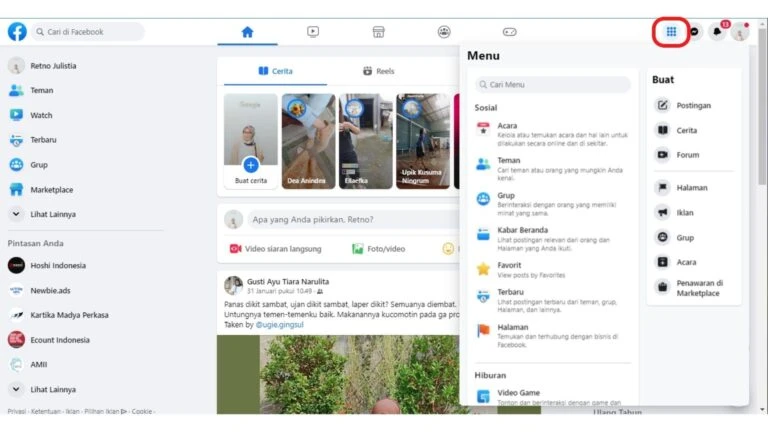
Task: Open Dea Anindra story
Action: [x=309, y=141]
